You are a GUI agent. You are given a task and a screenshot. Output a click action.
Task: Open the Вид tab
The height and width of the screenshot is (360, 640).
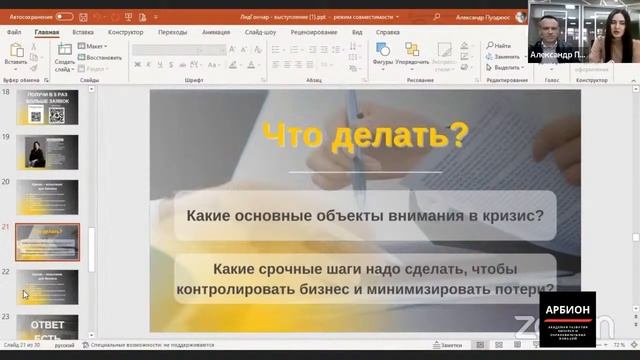[x=357, y=32]
